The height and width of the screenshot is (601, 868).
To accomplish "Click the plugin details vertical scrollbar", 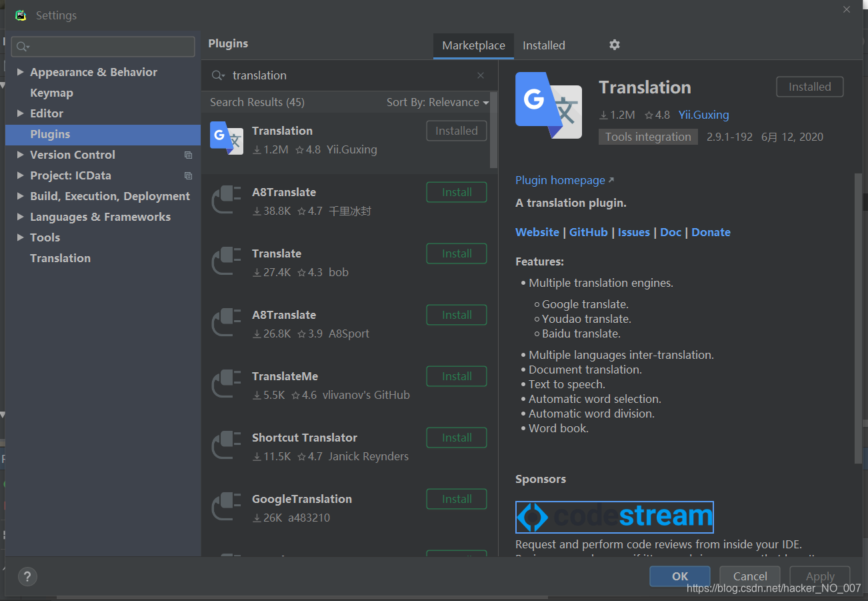I will [x=857, y=318].
